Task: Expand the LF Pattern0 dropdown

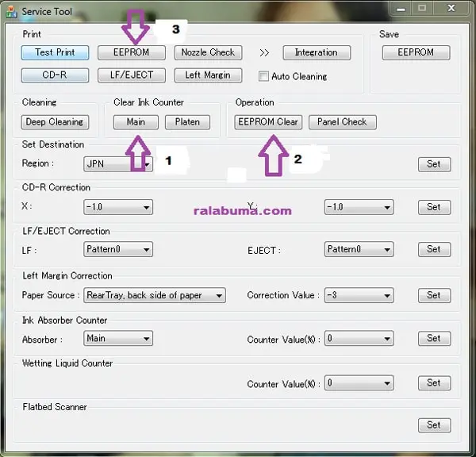Action: (x=117, y=249)
